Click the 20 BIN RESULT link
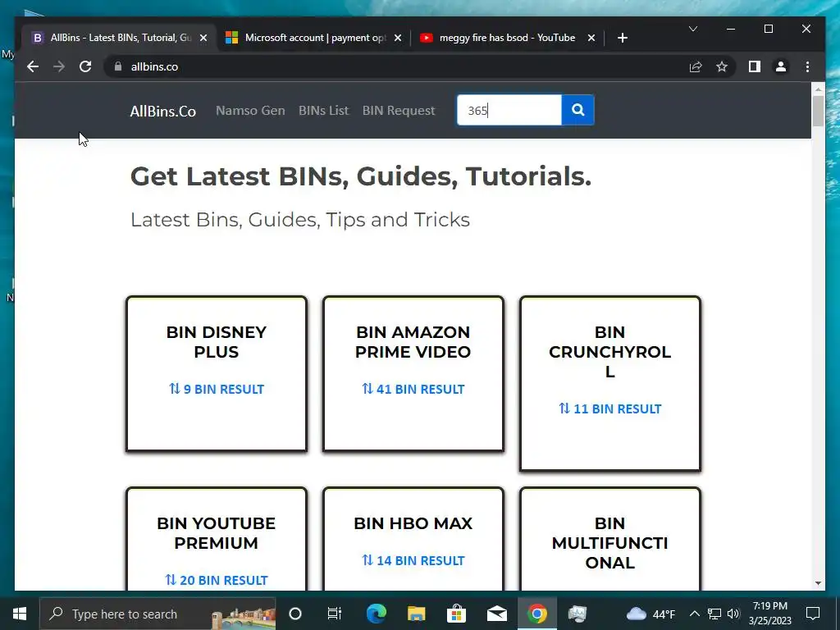The height and width of the screenshot is (630, 840). tap(217, 580)
